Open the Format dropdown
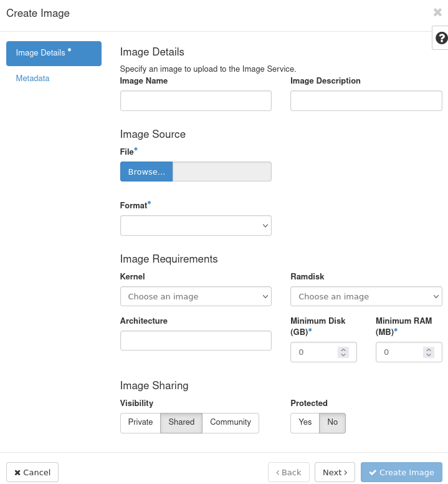Screen dimensions: 448x484 pyautogui.click(x=196, y=225)
